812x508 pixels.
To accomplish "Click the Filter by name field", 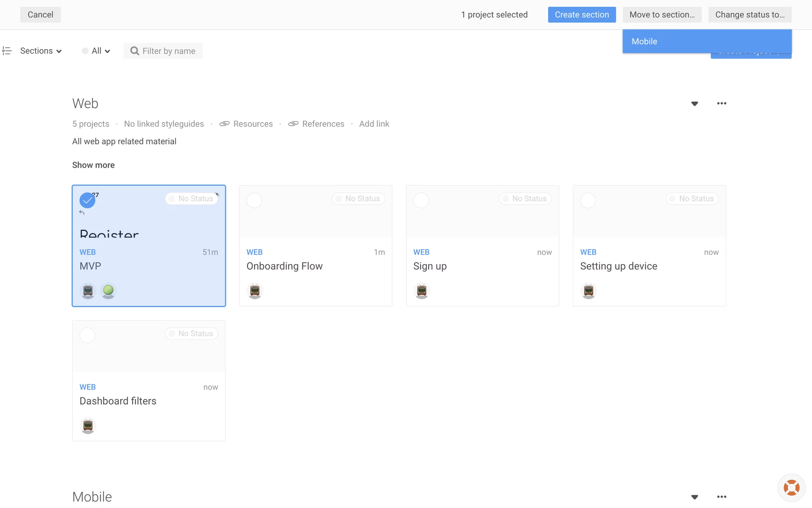I will (x=169, y=51).
